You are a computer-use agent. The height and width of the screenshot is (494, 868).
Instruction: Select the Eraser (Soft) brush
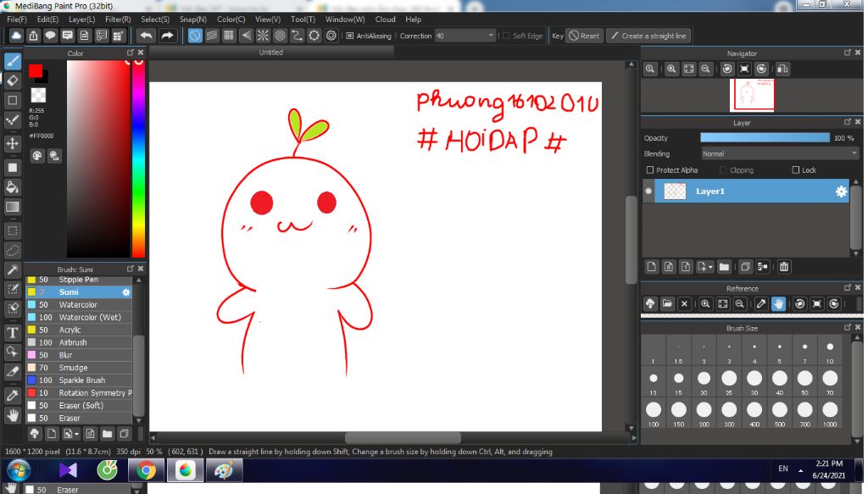click(x=79, y=406)
